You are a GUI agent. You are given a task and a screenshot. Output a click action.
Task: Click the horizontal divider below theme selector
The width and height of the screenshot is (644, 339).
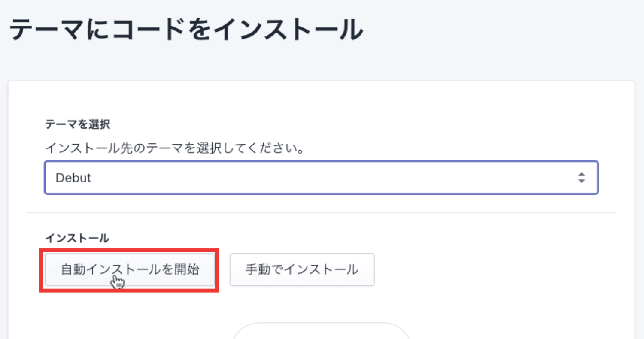pos(321,213)
